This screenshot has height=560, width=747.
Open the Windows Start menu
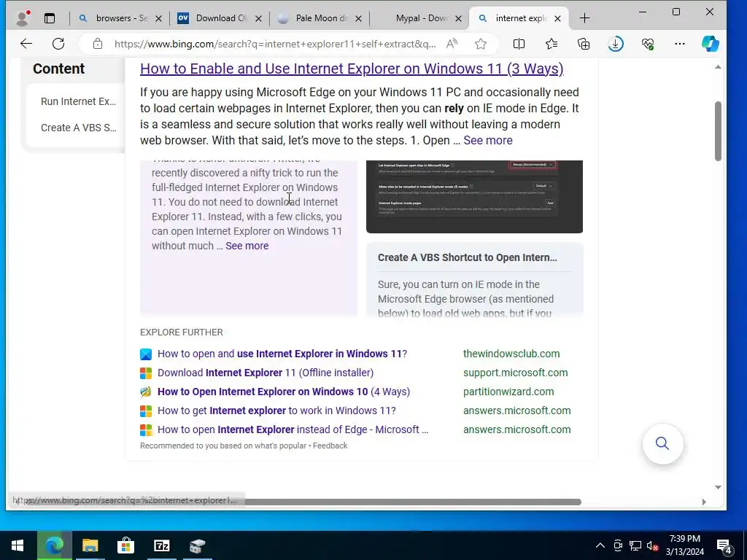point(18,545)
